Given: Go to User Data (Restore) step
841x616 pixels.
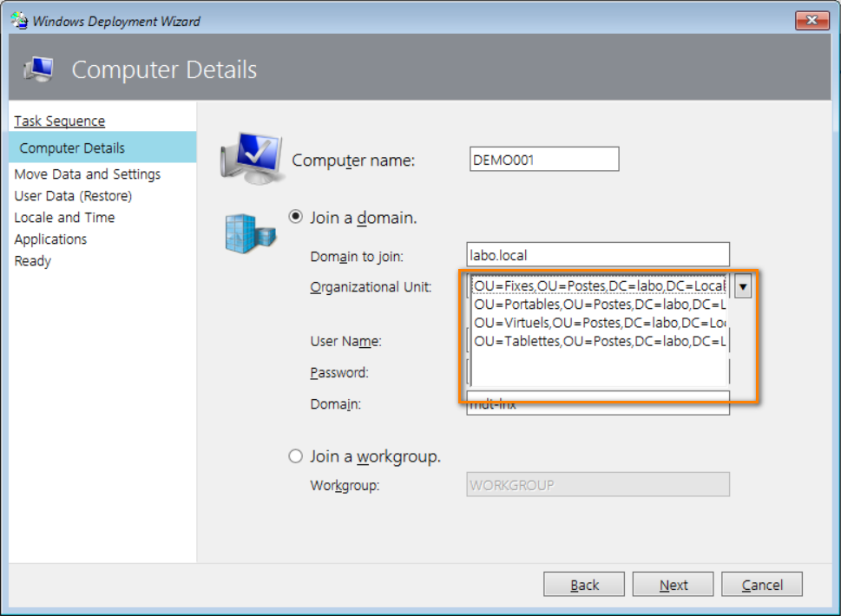Looking at the screenshot, I should [73, 196].
